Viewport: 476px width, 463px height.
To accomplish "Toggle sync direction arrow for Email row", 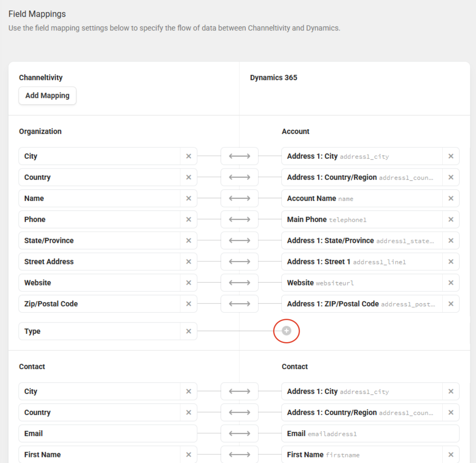I will point(239,434).
